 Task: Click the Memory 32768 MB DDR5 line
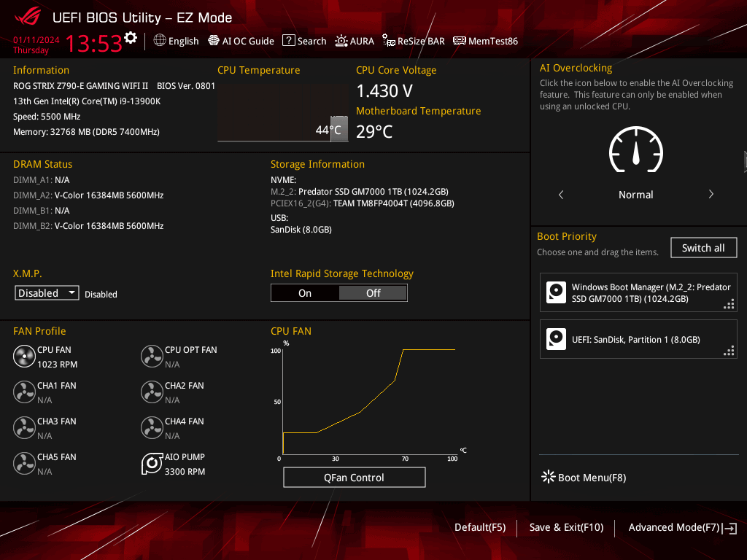[x=86, y=132]
